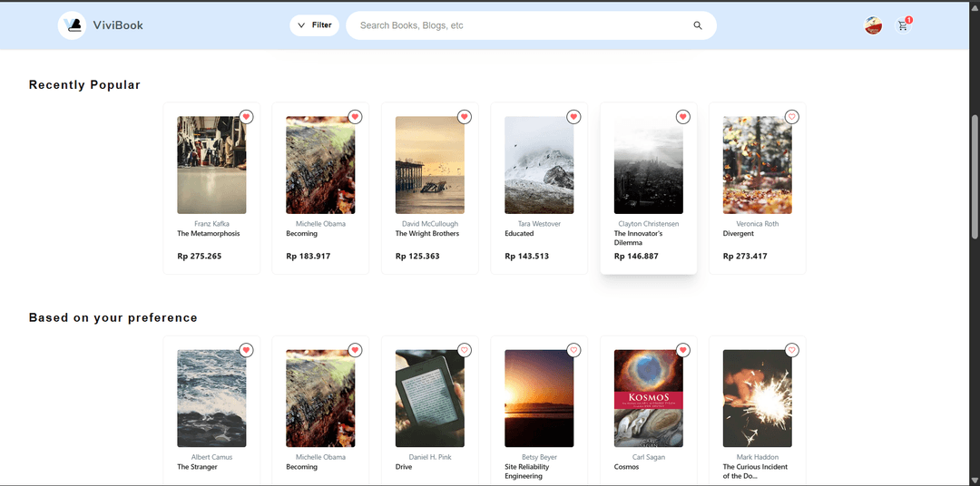Image resolution: width=980 pixels, height=486 pixels.
Task: Open The Innovator's Dilemma title link
Action: (641, 238)
